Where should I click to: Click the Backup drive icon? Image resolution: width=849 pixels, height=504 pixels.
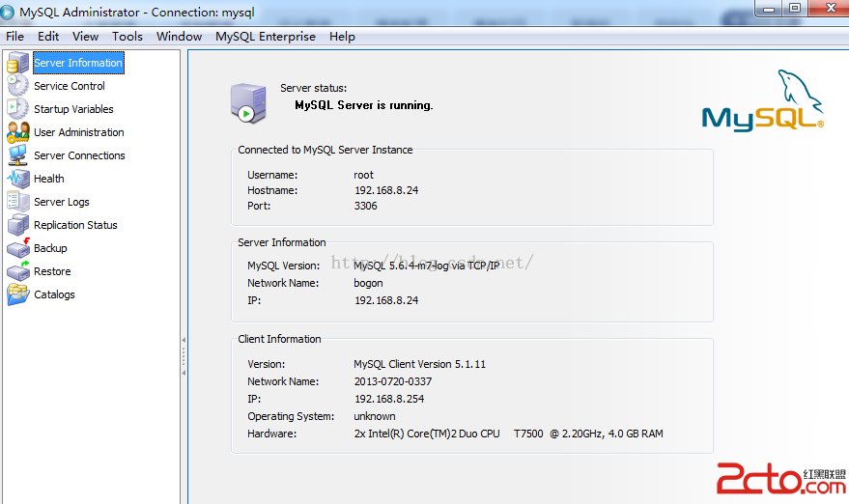coord(17,248)
